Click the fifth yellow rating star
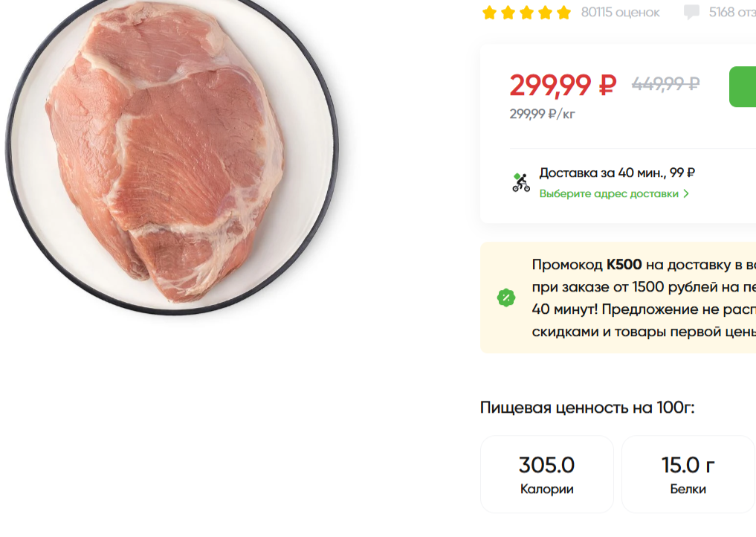 pyautogui.click(x=563, y=13)
